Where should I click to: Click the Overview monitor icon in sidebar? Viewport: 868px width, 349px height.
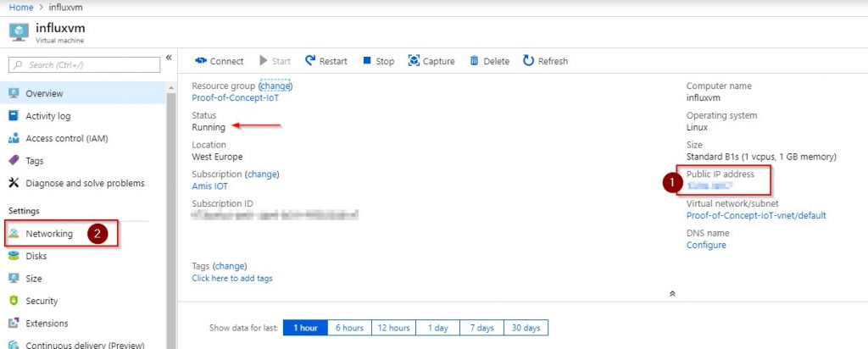(x=14, y=93)
